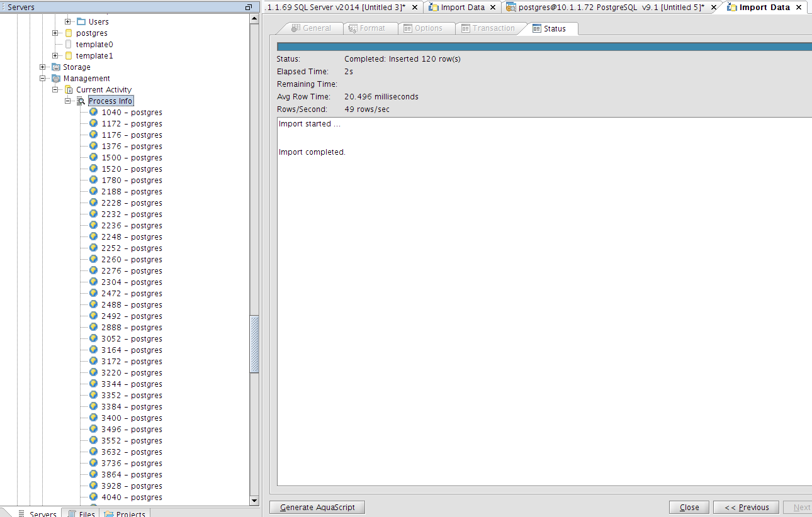812x517 pixels.
Task: Click the icon for process 3172 – postgres
Action: (94, 361)
